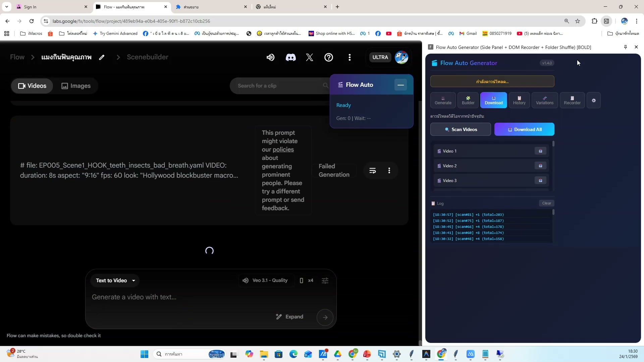Image resolution: width=644 pixels, height=362 pixels.
Task: Open the help question mark icon
Action: point(328,57)
